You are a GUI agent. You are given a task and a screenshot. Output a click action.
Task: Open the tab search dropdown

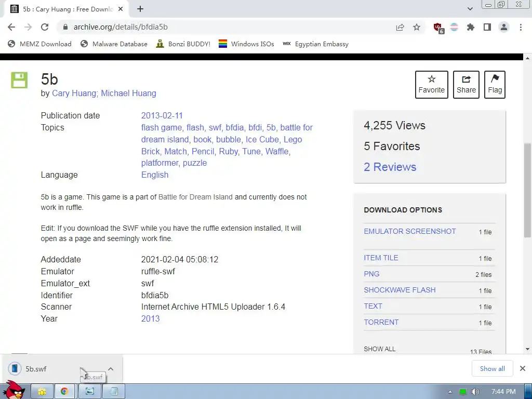[x=470, y=9]
